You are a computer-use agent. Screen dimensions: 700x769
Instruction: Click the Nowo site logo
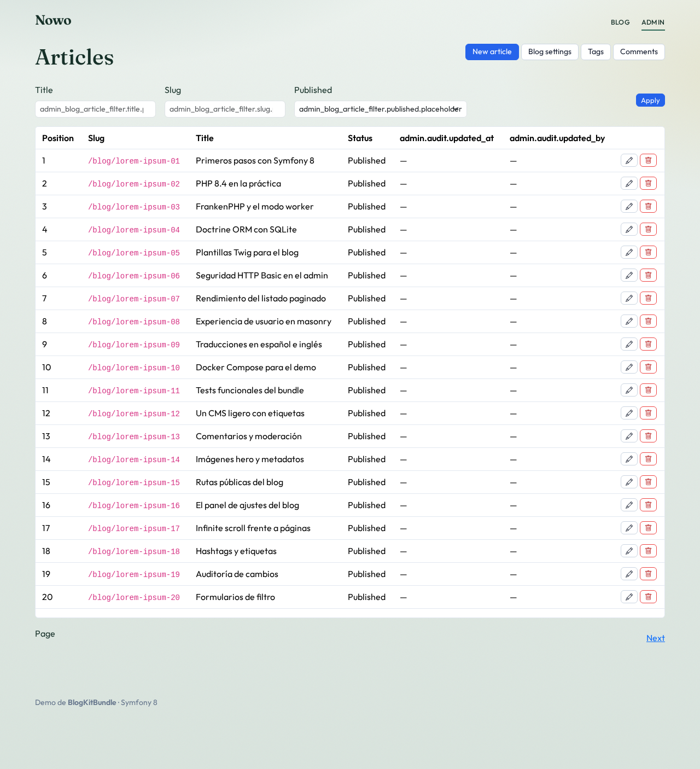(x=53, y=20)
